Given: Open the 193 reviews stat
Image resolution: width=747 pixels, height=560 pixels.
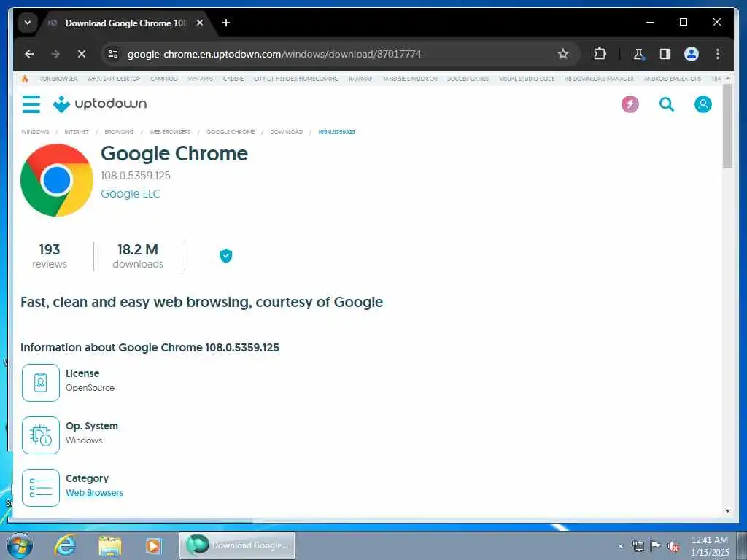Looking at the screenshot, I should [50, 256].
